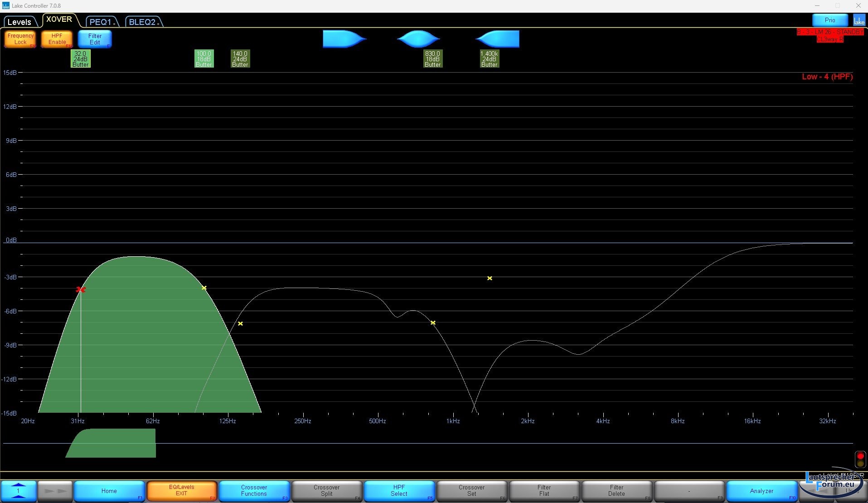Click the yellow 1.4 kHz crossover marker
This screenshot has height=503, width=868.
tap(490, 278)
